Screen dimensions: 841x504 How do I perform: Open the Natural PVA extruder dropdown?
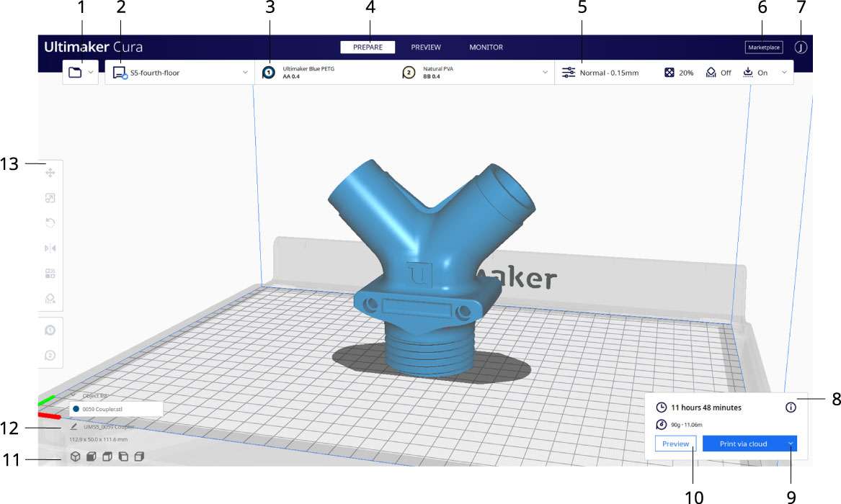(545, 72)
